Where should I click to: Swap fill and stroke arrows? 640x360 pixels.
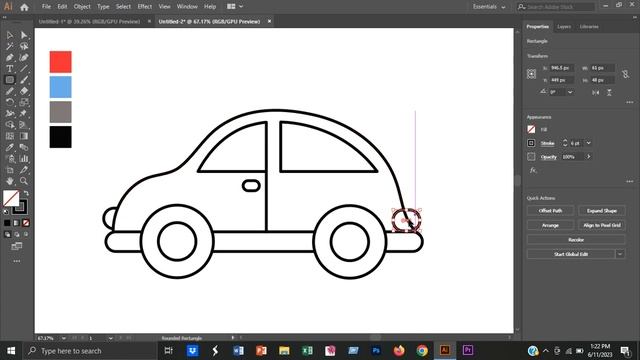point(26,193)
